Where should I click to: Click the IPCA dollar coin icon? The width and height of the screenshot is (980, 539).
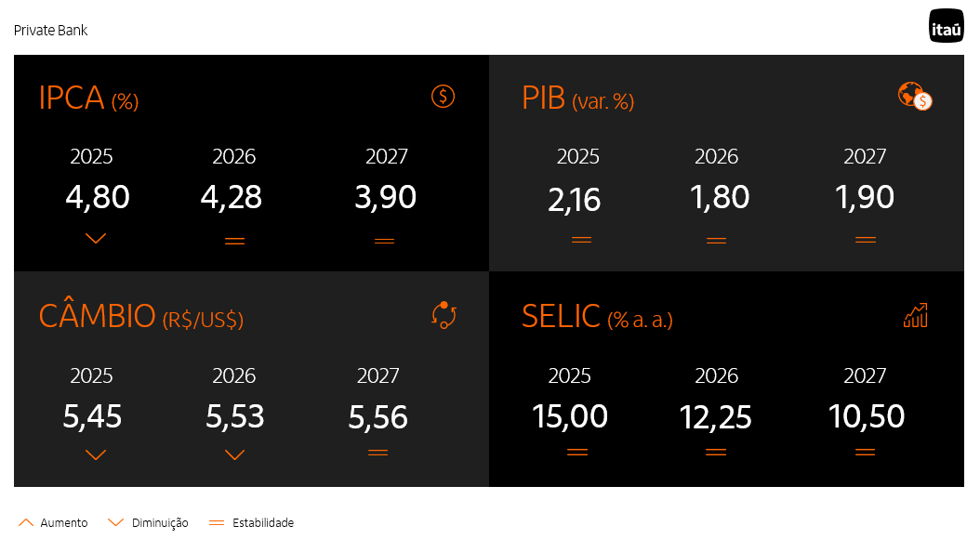click(x=444, y=96)
